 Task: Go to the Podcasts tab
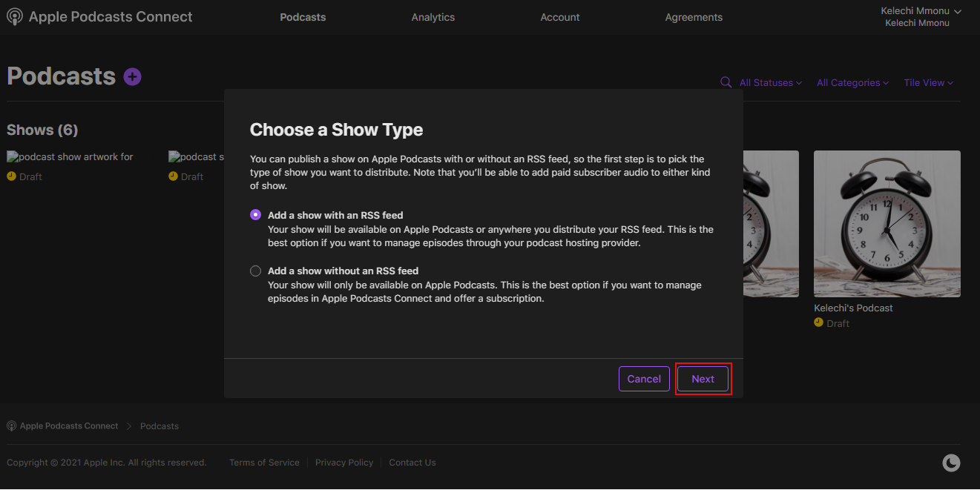point(303,17)
